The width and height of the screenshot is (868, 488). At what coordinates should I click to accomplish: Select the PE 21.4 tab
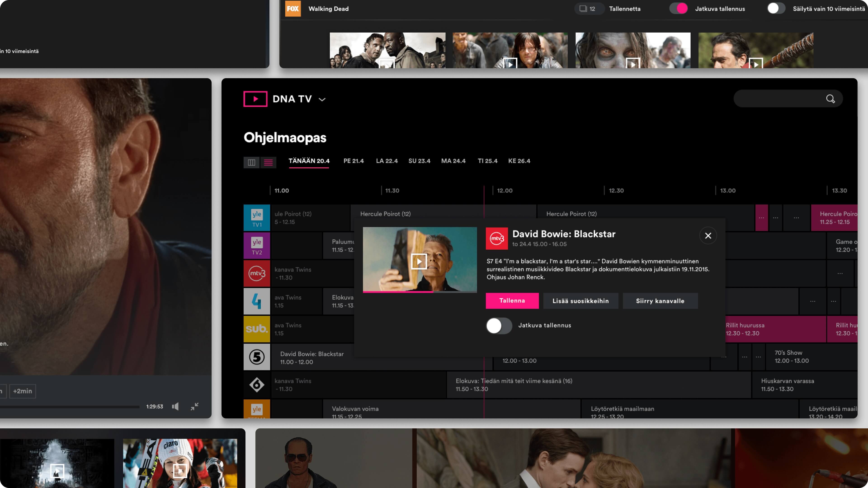point(354,161)
